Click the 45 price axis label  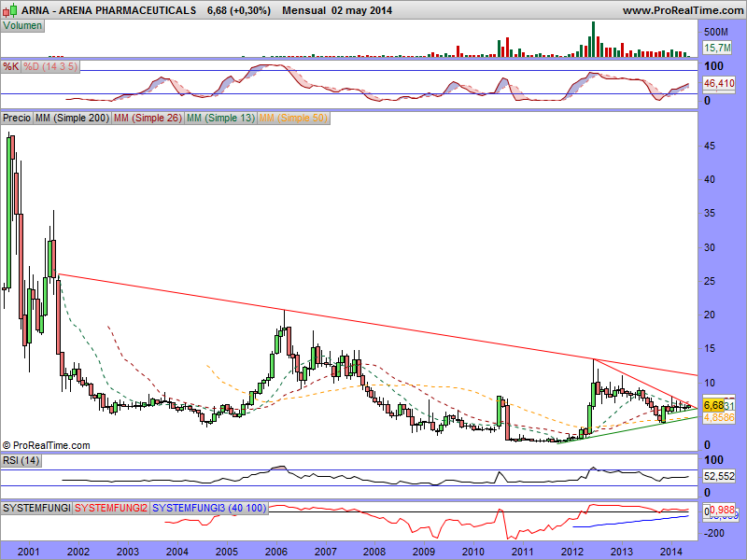[710, 146]
